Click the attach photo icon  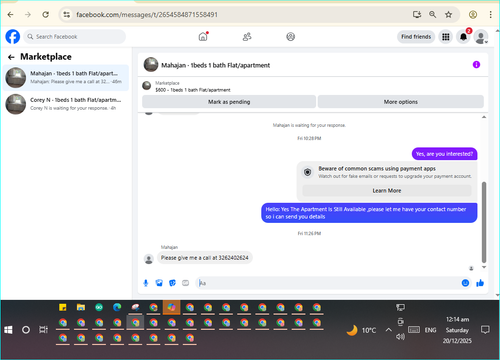(x=159, y=283)
